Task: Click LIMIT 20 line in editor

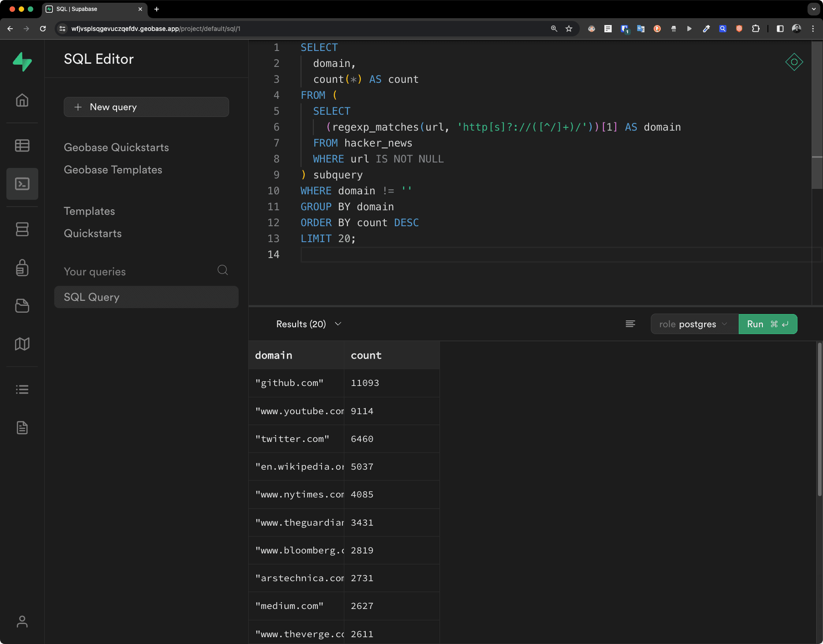Action: [328, 238]
